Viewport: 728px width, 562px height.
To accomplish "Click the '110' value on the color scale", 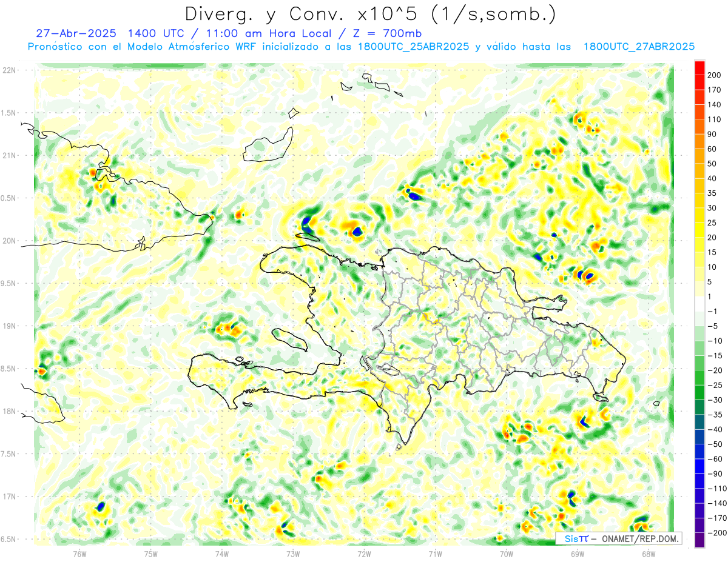I will coord(715,119).
